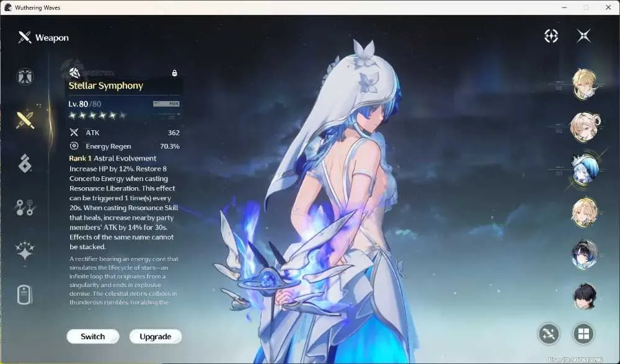Close the Weapon screen with the X-shaped icon
Screen dimensions: 620x364
(583, 36)
